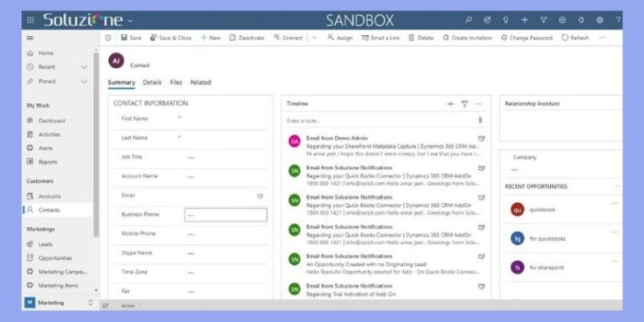The image size is (644, 322).
Task: Collapse the hamburger navigation menu
Action: pyautogui.click(x=30, y=38)
